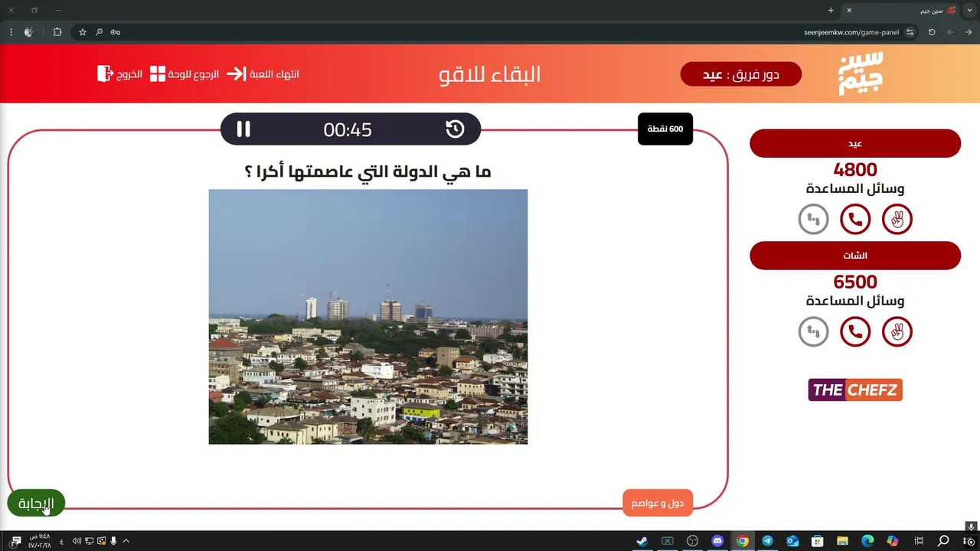Viewport: 980px width, 551px height.
Task: Use team الشات's two-finger help icon
Action: 897,332
